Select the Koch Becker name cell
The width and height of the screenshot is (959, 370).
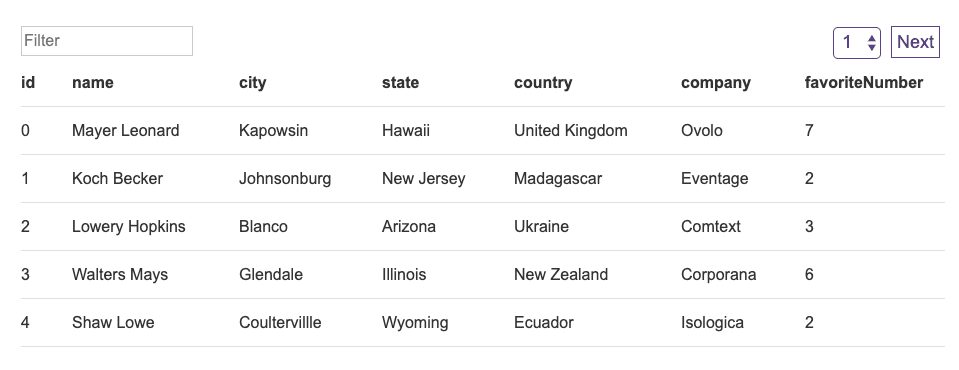[x=117, y=179]
